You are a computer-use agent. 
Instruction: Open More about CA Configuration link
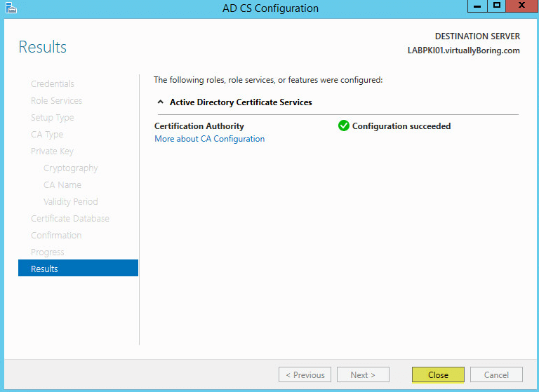click(209, 139)
